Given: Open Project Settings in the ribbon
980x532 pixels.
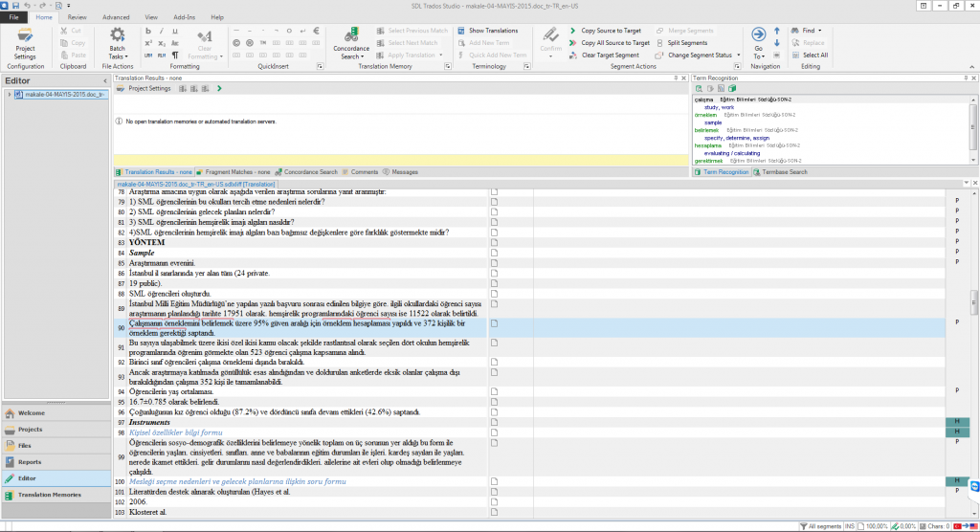Looking at the screenshot, I should (25, 43).
